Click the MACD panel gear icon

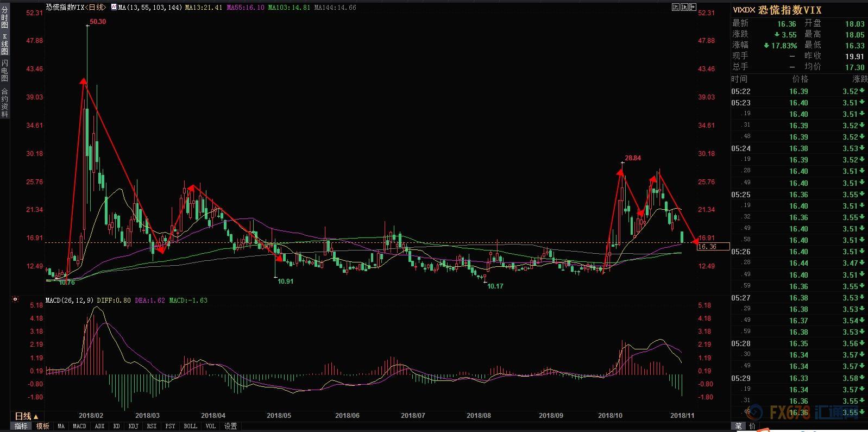(x=15, y=299)
